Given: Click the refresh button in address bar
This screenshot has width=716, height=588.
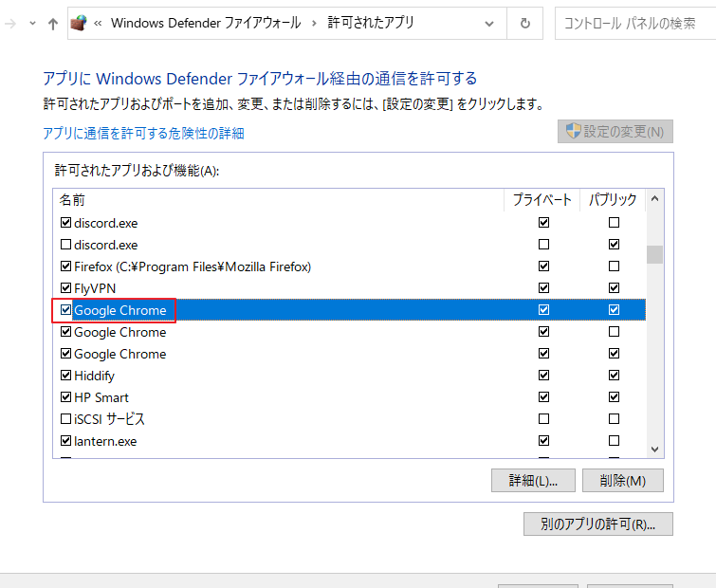Looking at the screenshot, I should [524, 23].
